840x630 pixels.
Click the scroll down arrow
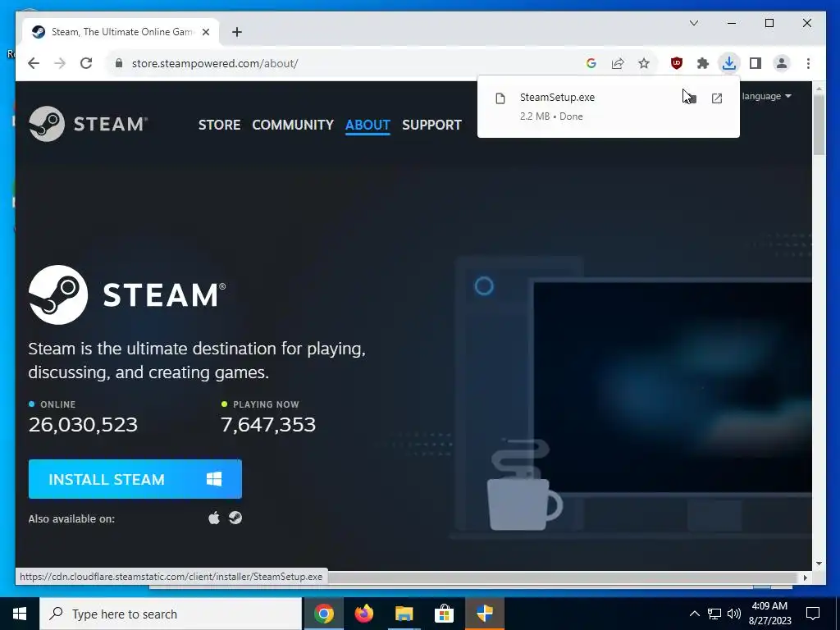coord(819,564)
